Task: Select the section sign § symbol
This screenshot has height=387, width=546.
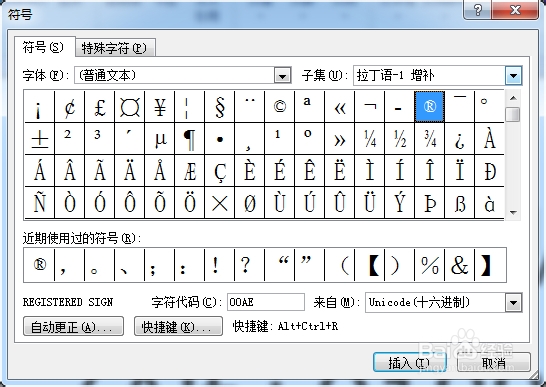Action: pyautogui.click(x=219, y=107)
